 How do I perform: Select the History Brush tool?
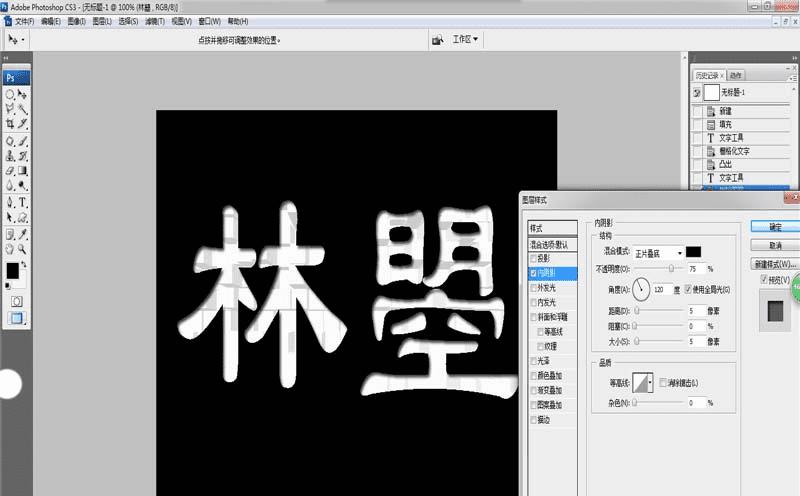click(22, 156)
